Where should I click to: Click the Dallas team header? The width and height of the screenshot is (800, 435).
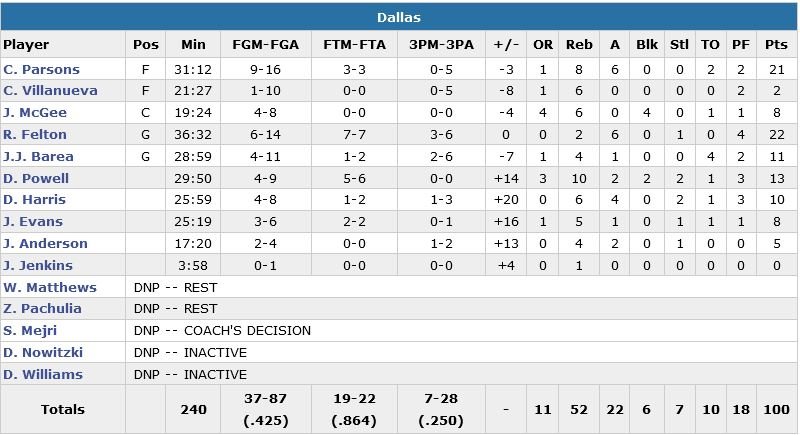[x=399, y=17]
